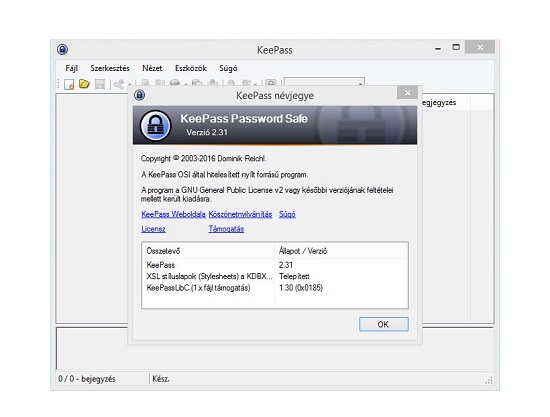Close the KeePass main window

480,47
